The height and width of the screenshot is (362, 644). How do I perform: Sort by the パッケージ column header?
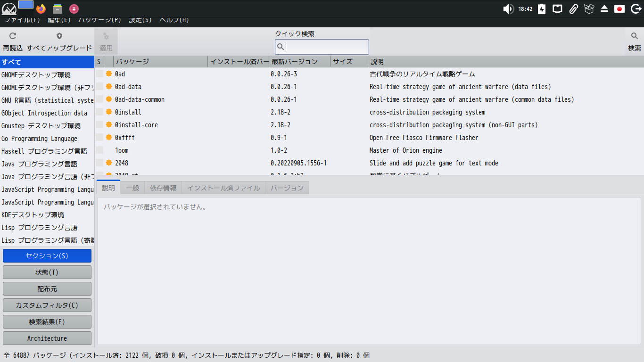160,62
